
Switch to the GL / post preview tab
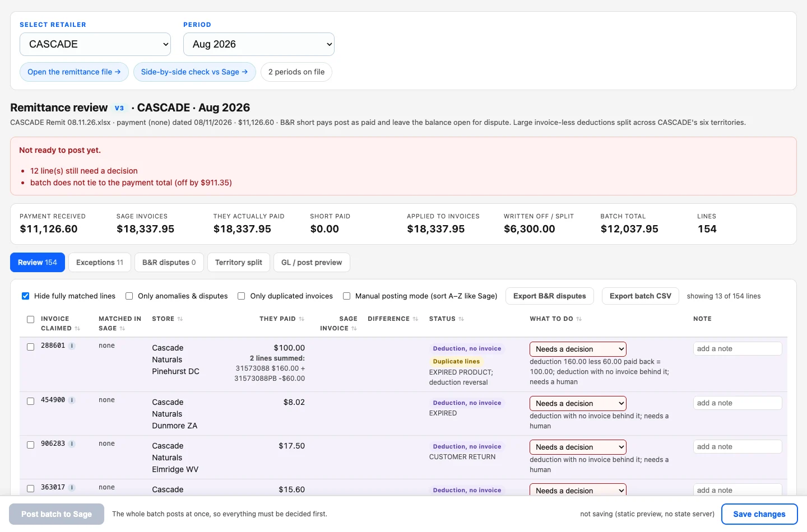click(x=312, y=263)
